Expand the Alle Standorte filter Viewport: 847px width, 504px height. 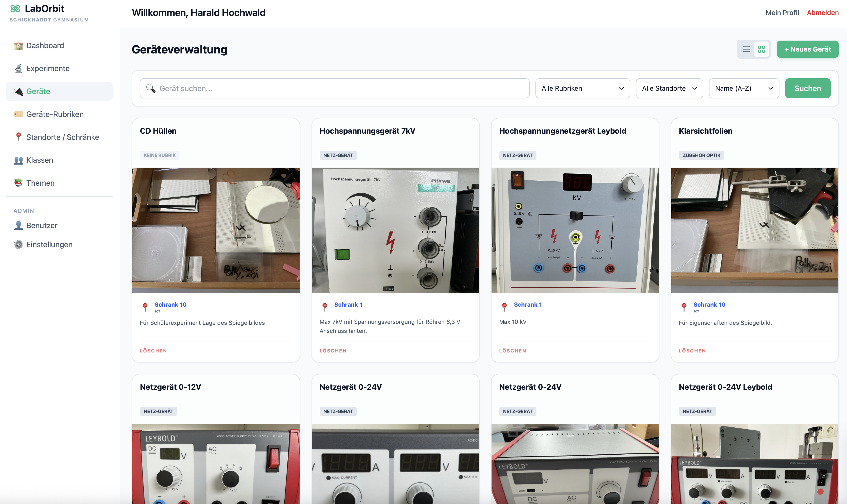point(669,88)
